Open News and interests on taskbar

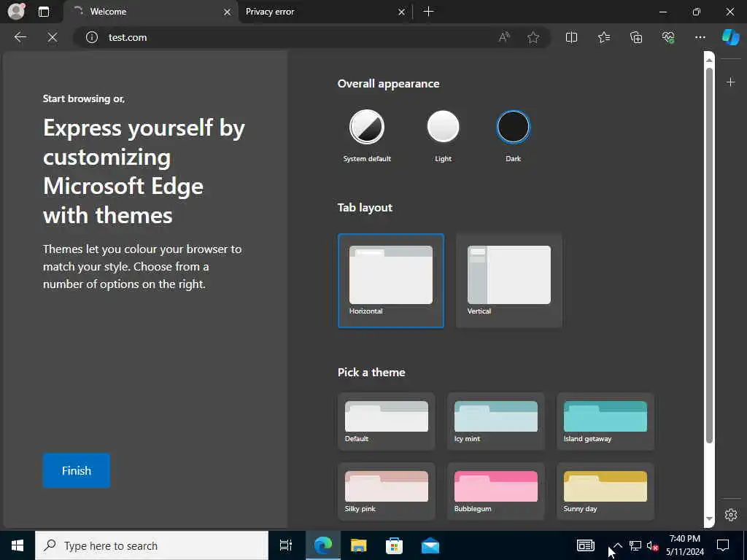coord(586,545)
